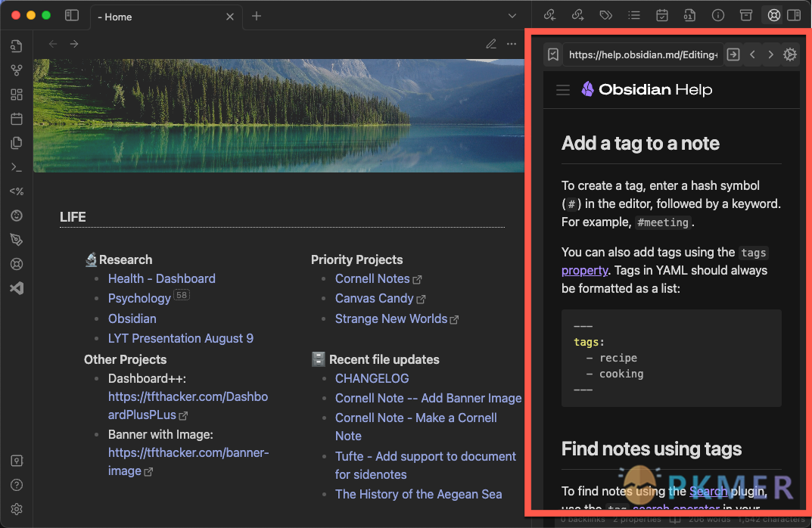Open the Obsidian Help hamburger menu
Image resolution: width=812 pixels, height=528 pixels.
coord(563,90)
